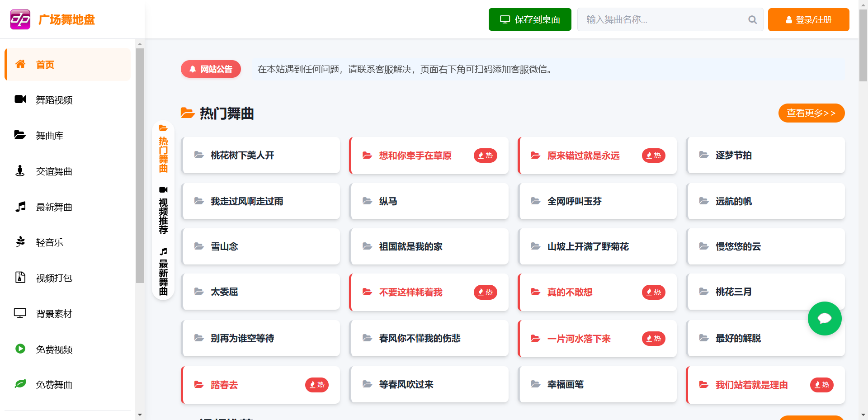Open 视频打包 via its document icon
This screenshot has width=868, height=420.
20,278
